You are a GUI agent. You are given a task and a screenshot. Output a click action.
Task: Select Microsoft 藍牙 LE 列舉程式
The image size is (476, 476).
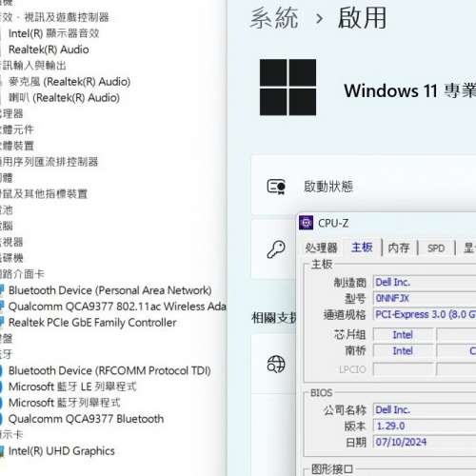pos(72,387)
